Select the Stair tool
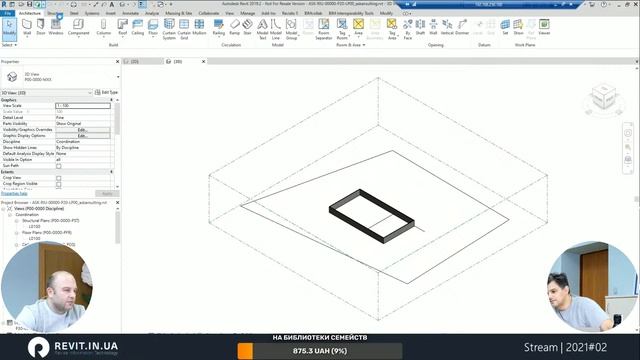Viewport: 640px width, 360px height. 247,27
